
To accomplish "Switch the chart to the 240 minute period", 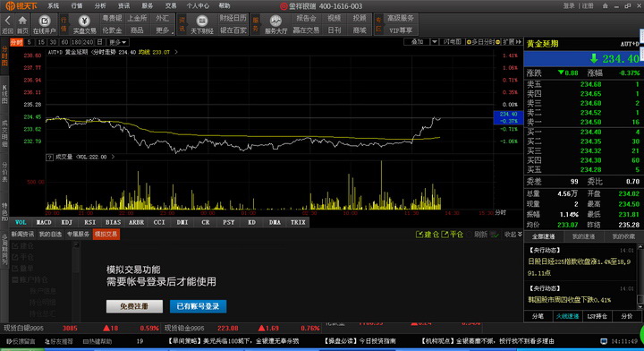I will [88, 42].
